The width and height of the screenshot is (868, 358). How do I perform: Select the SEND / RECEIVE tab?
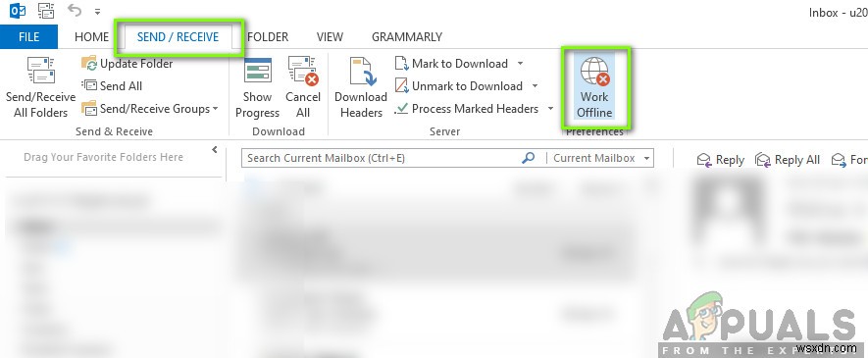click(x=179, y=37)
